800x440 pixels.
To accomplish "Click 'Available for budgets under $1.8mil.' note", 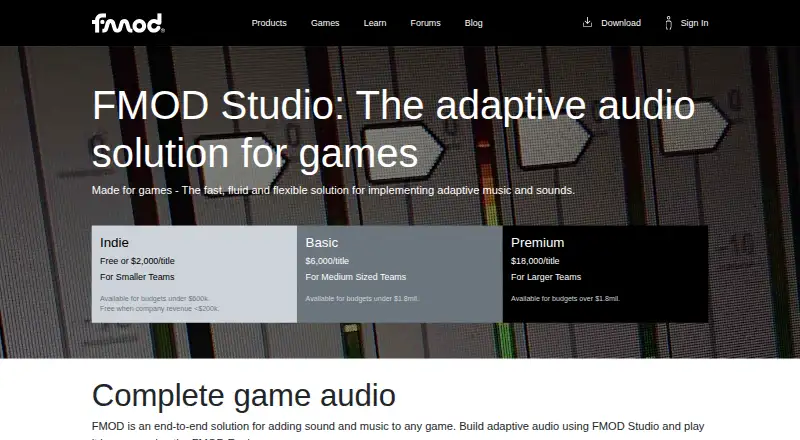I will (x=362, y=299).
